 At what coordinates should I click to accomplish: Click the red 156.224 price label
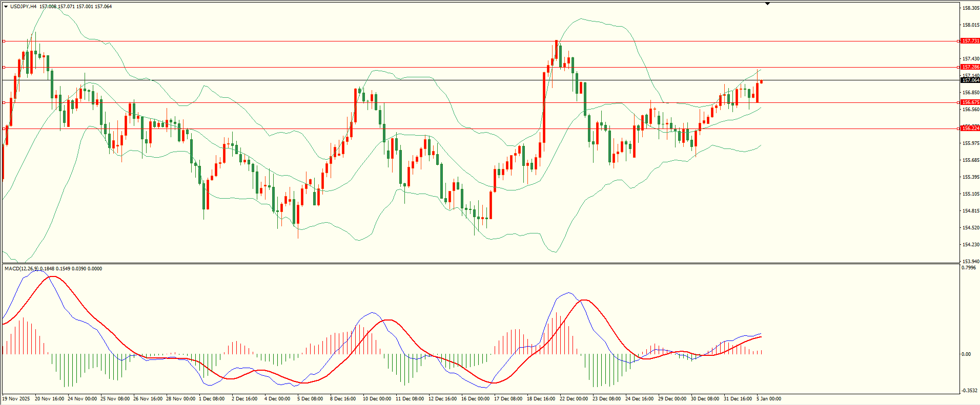pyautogui.click(x=970, y=129)
